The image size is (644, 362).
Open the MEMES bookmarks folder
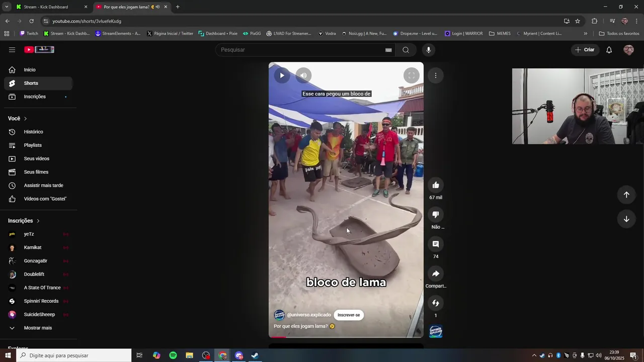click(x=500, y=34)
